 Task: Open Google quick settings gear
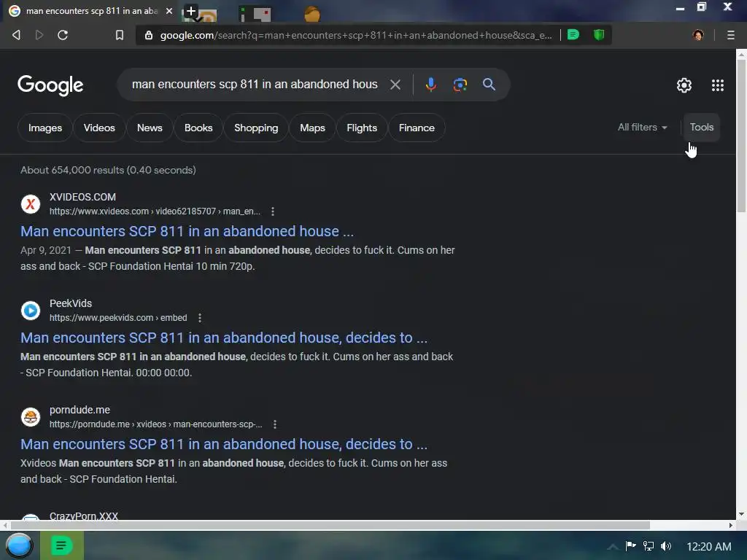[x=684, y=85]
